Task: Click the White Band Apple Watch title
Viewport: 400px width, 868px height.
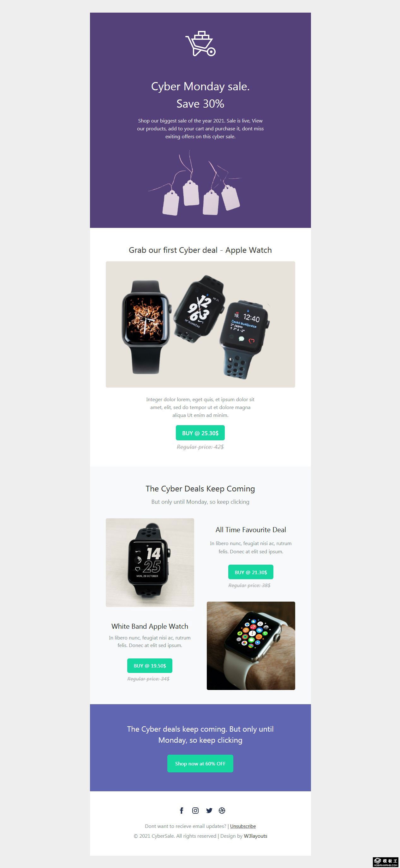Action: pos(150,627)
